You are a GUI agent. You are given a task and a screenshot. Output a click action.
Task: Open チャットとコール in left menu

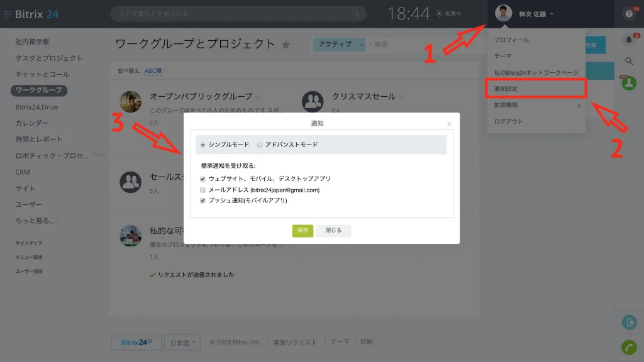tap(42, 74)
